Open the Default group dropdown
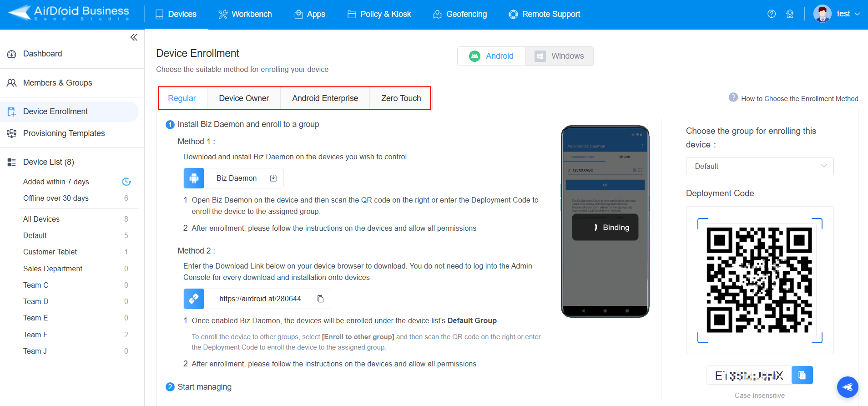 coord(760,166)
